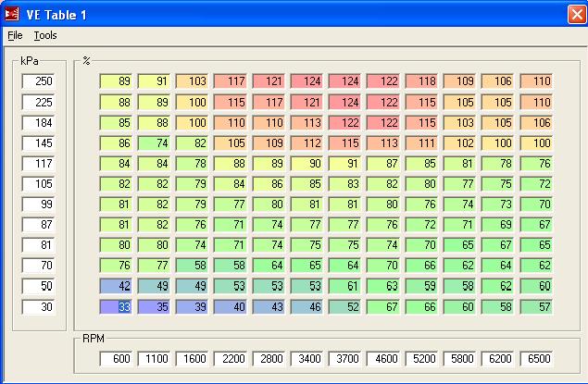Select VE cell 77 at 99 kPa, 2200 RPM

[x=231, y=204]
